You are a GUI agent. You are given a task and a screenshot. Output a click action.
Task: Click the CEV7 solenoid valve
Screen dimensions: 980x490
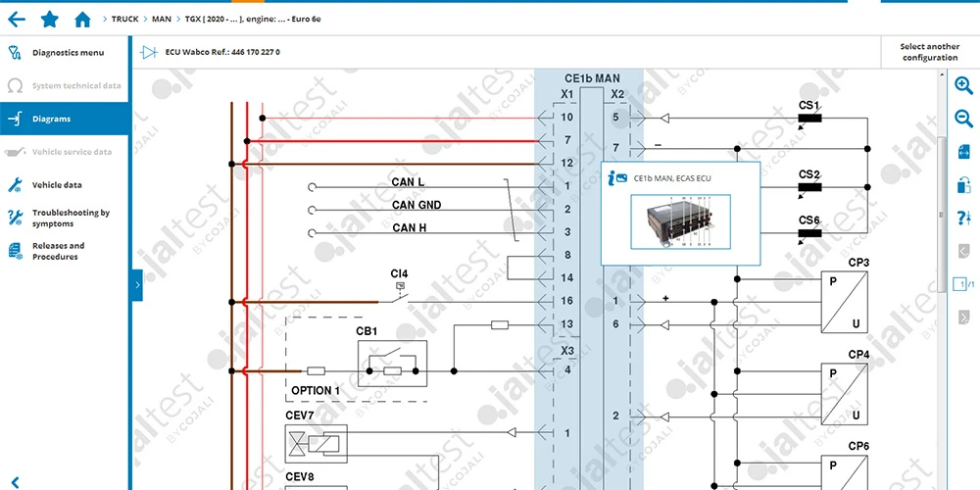point(316,443)
